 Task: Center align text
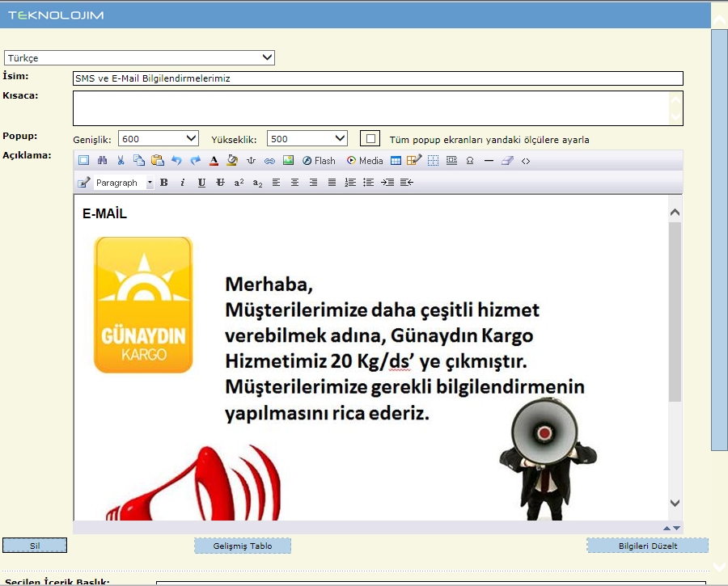[x=294, y=183]
